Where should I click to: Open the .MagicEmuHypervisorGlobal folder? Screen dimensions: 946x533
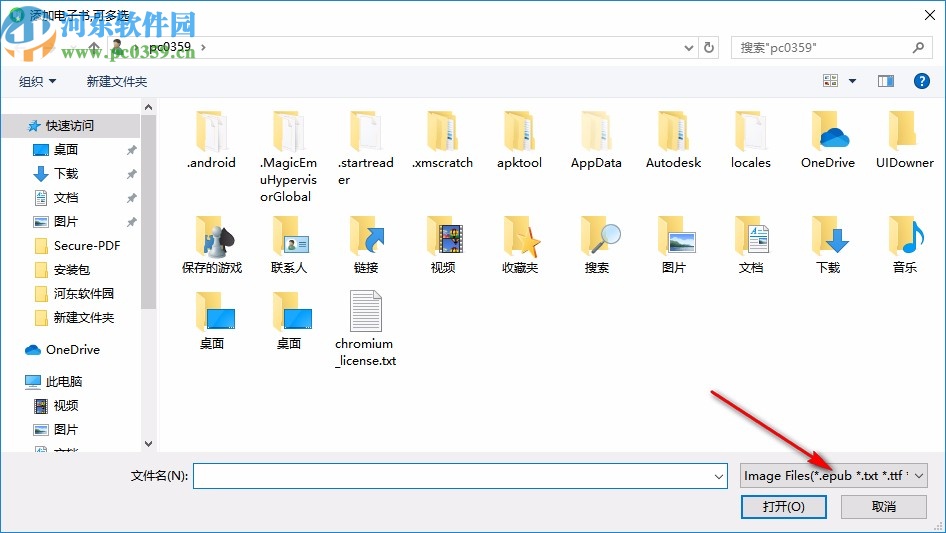pos(288,156)
